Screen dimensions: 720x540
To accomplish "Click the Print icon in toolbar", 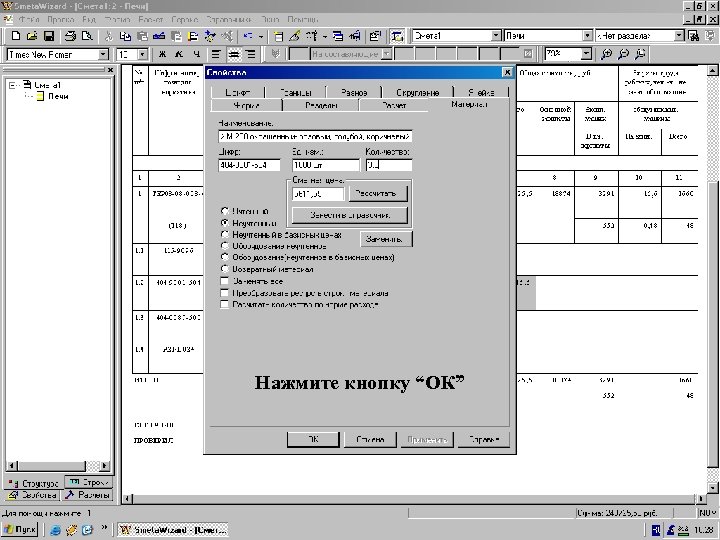I will pyautogui.click(x=70, y=35).
